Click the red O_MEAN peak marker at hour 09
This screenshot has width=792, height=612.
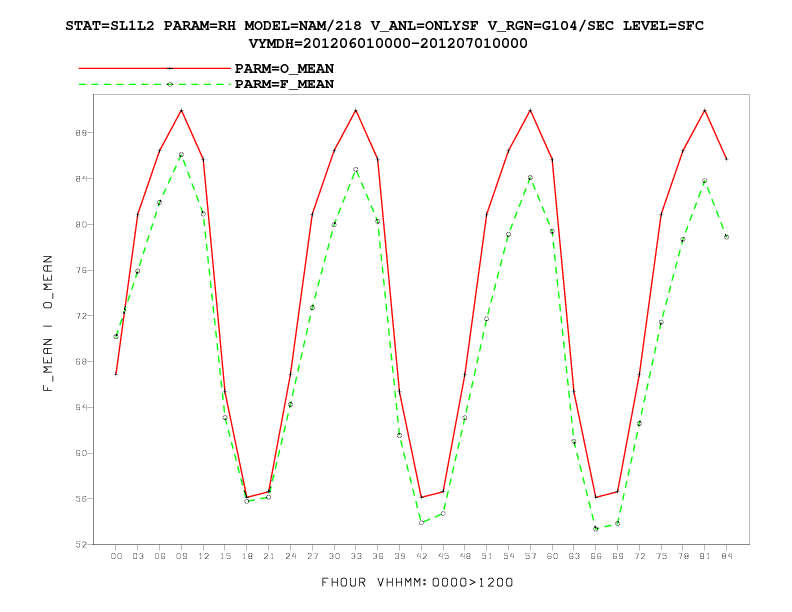pyautogui.click(x=181, y=110)
